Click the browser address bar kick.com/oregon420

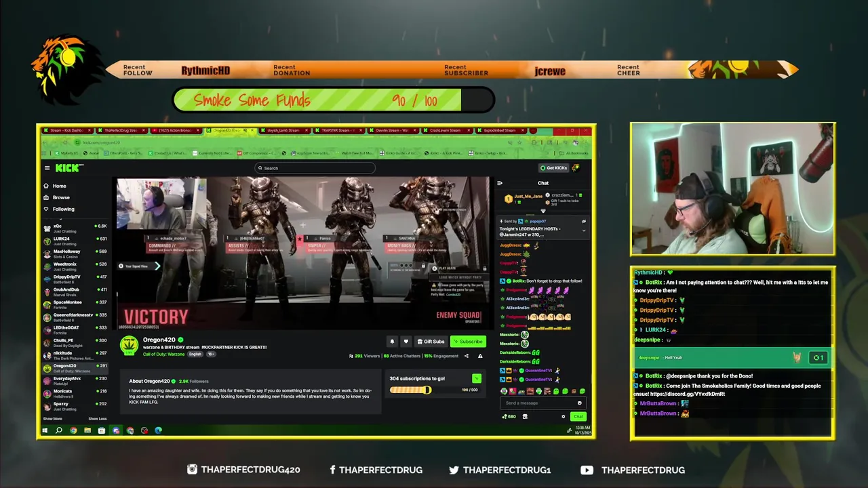102,142
